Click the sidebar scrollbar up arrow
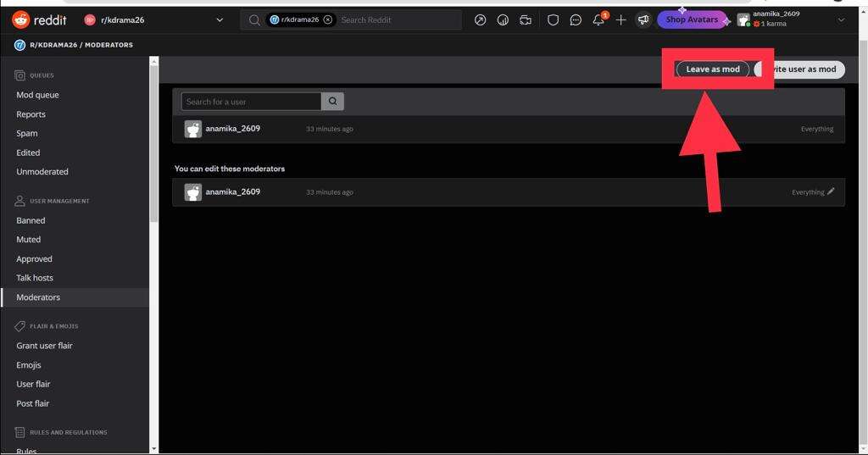 tap(154, 61)
